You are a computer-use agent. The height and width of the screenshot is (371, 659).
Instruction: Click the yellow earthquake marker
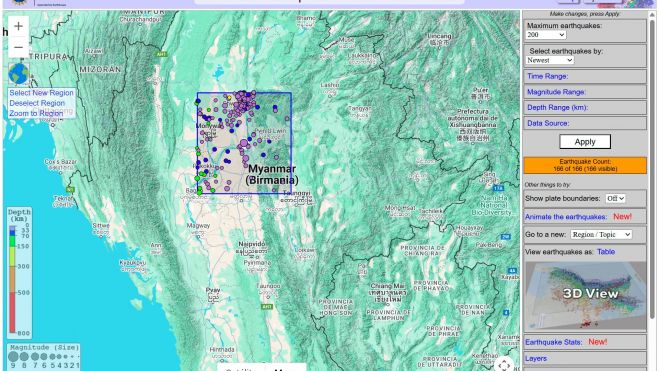(x=229, y=98)
